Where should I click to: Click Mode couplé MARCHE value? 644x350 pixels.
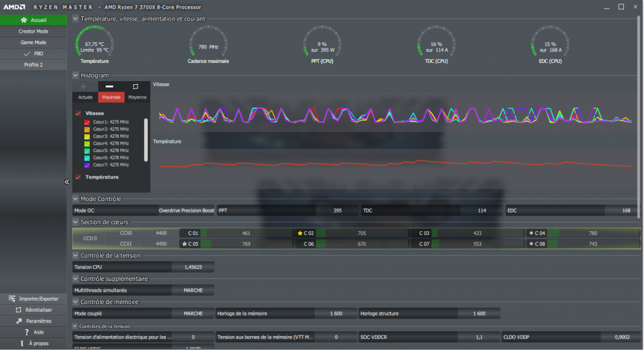point(193,314)
